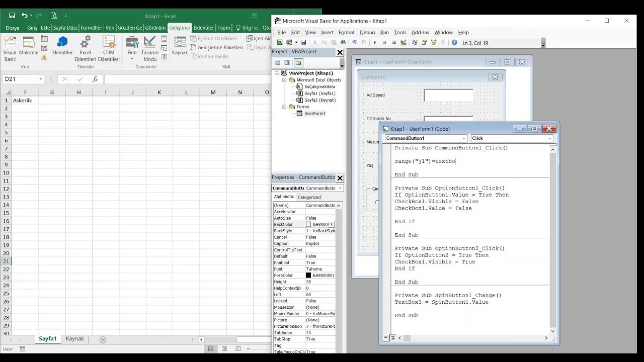
Task: Click View Code icon in Project panel
Action: pyautogui.click(x=277, y=63)
